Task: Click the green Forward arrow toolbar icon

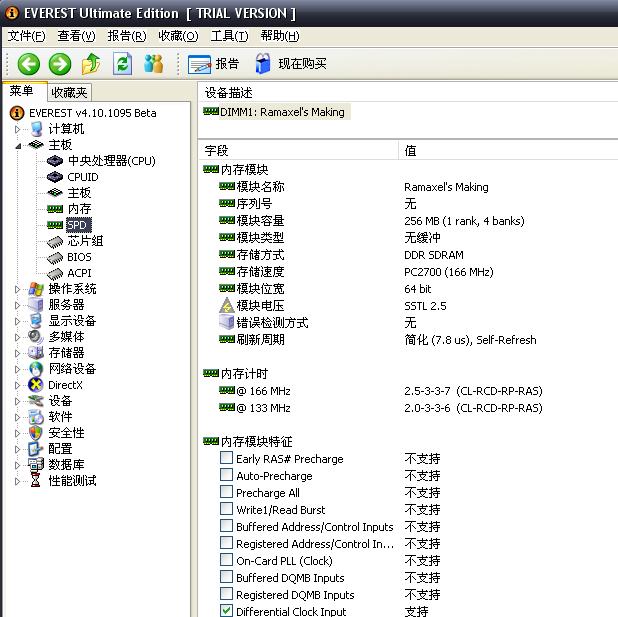Action: 60,64
